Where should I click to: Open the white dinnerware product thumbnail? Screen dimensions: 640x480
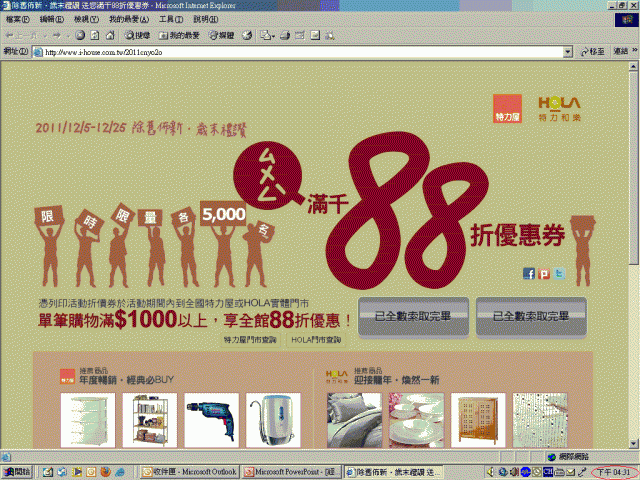click(x=416, y=420)
